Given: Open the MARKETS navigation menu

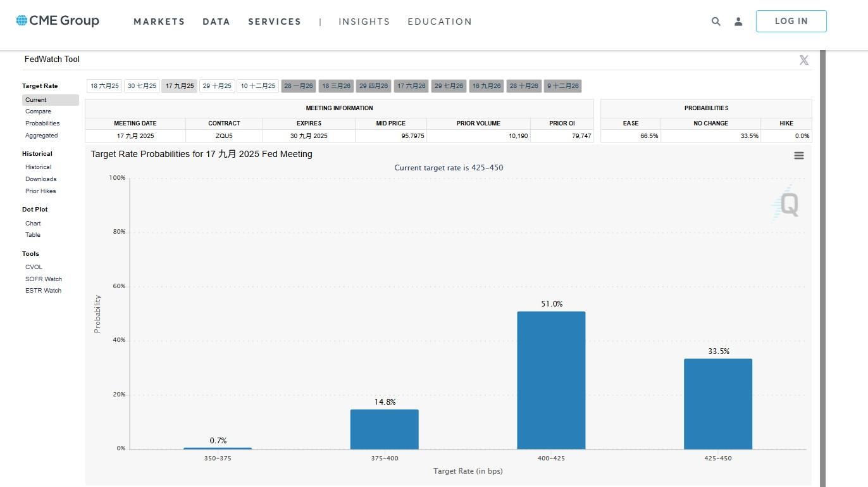Looking at the screenshot, I should click(x=159, y=22).
